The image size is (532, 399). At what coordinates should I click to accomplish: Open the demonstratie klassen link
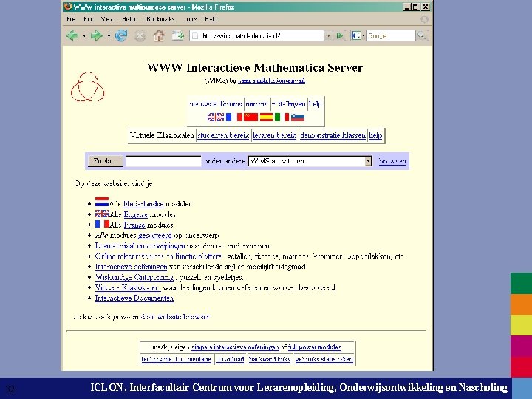(x=332, y=135)
